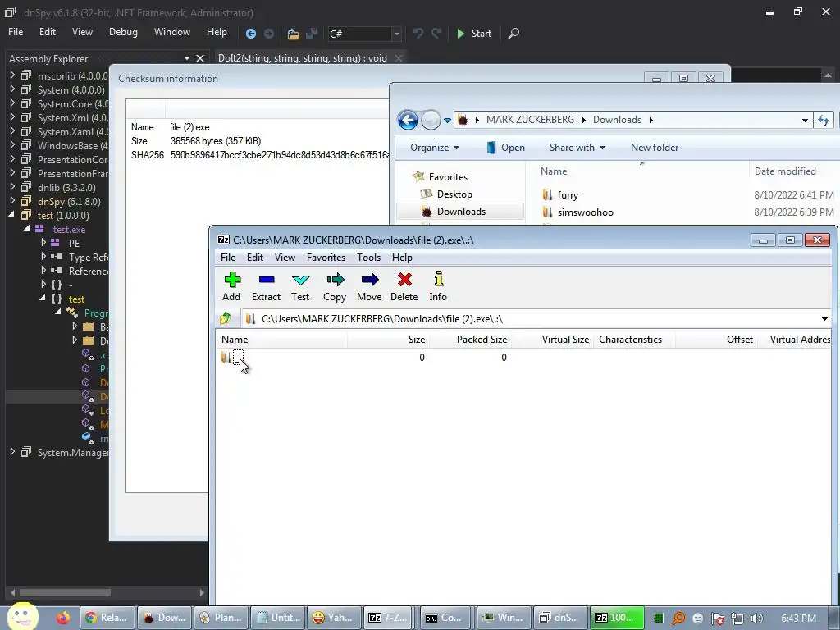Screen dimensions: 840x630
Task: Select dnSpy (6.1.8.0) assembly in tree
Action: (69, 202)
